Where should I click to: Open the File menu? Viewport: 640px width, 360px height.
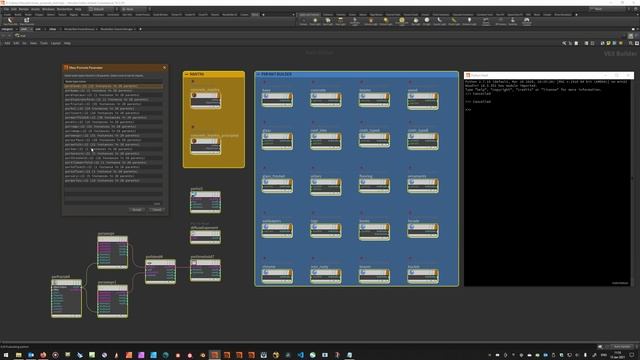click(x=6, y=9)
